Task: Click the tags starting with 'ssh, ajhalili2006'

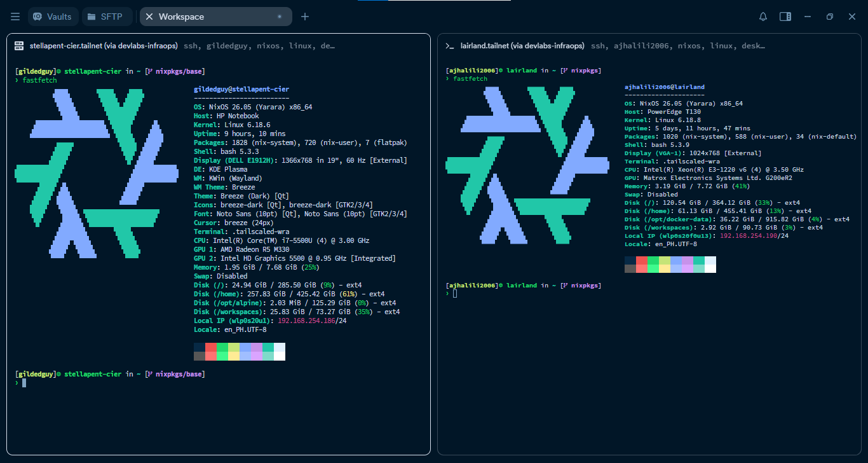Action: click(x=678, y=46)
